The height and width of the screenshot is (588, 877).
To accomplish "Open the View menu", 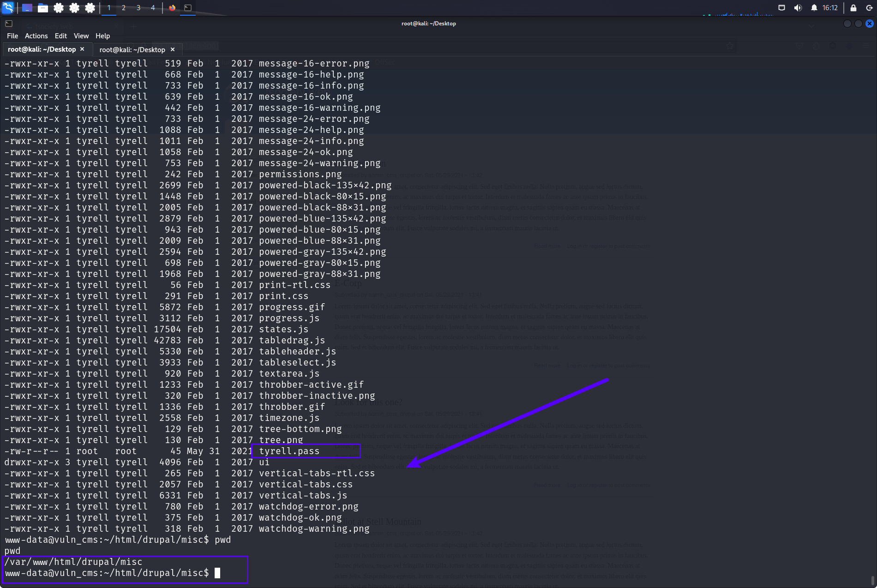I will coord(81,36).
